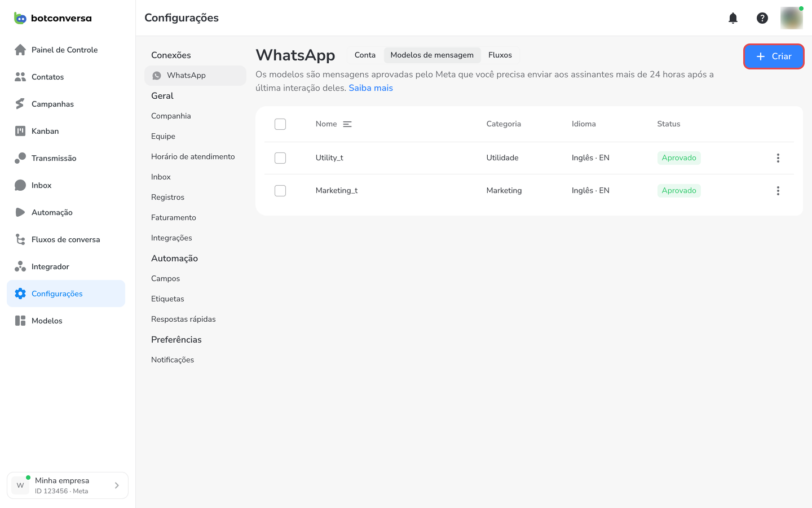This screenshot has width=812, height=508.
Task: Sort templates using the Nome sort icon
Action: 347,124
